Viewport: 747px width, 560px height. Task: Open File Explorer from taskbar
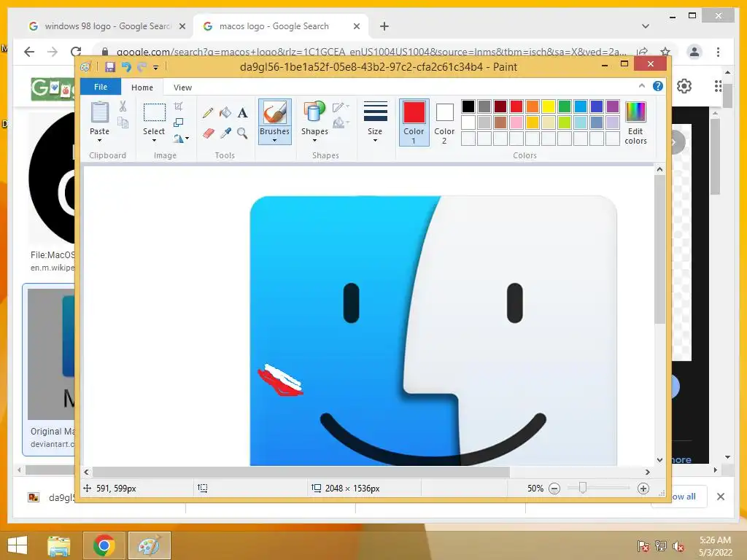[59, 545]
